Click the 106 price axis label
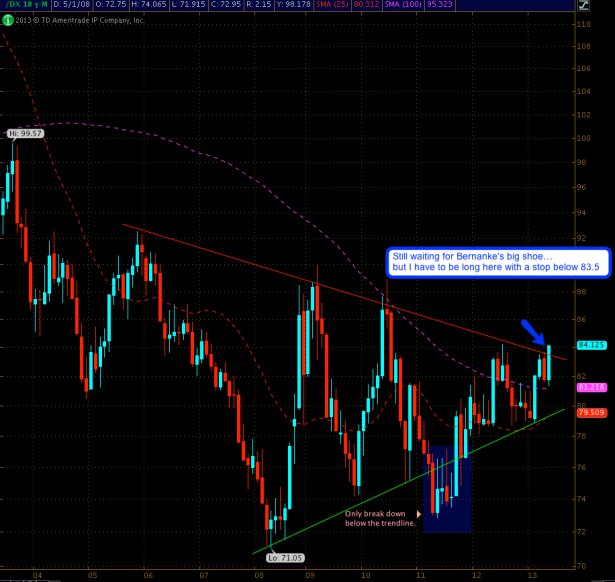This screenshot has width=615, height=582. [x=584, y=69]
